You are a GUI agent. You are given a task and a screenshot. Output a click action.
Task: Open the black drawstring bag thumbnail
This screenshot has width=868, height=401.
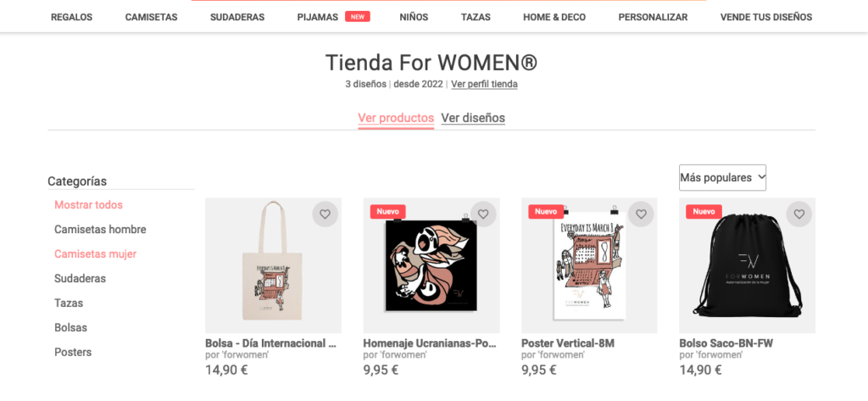coord(747,266)
